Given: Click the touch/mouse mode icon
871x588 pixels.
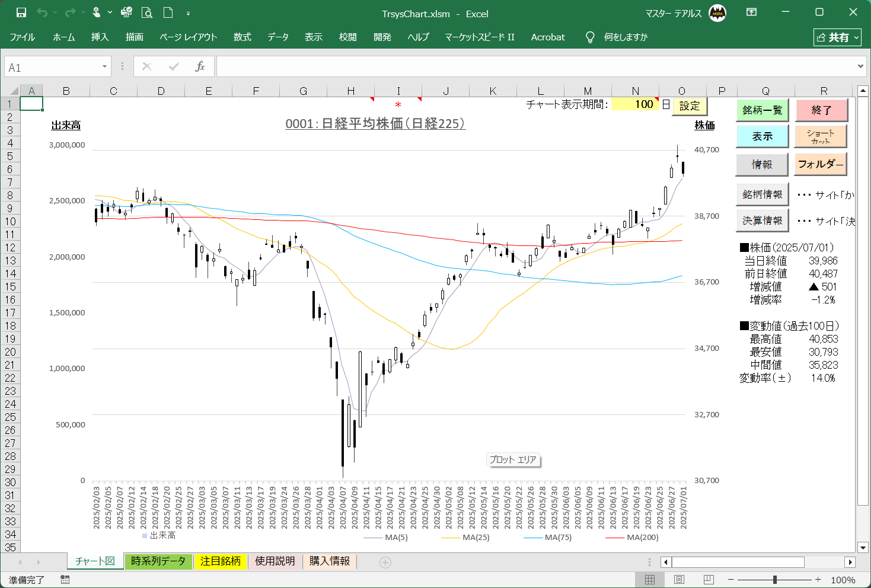Looking at the screenshot, I should (96, 12).
